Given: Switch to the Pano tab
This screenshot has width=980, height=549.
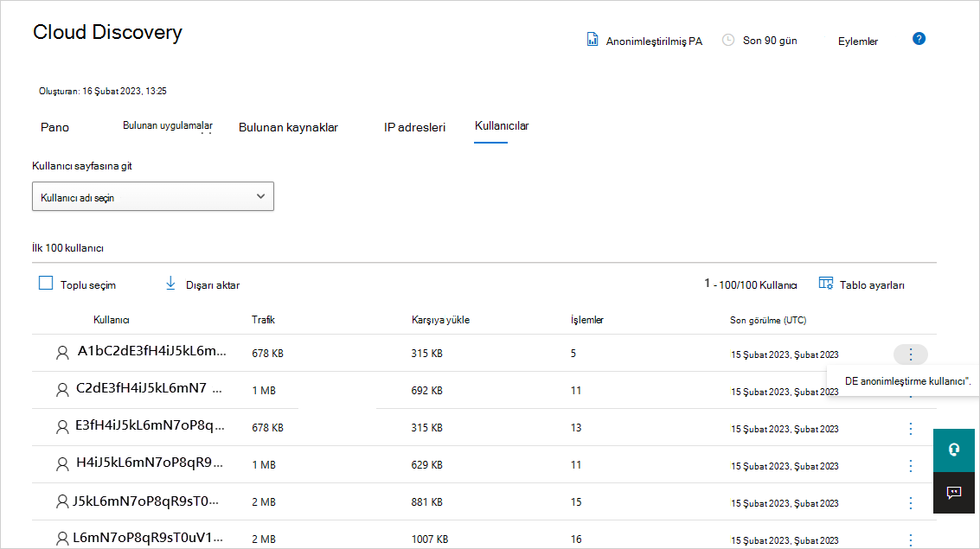Looking at the screenshot, I should click(x=55, y=127).
